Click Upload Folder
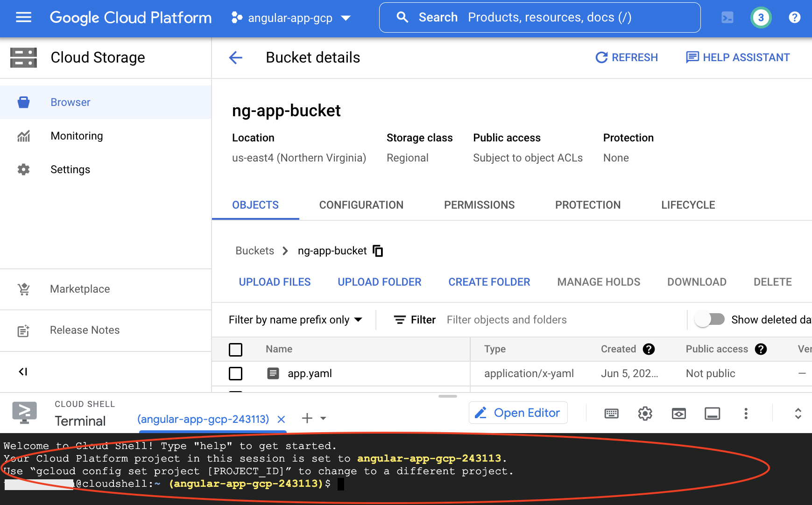 tap(380, 282)
